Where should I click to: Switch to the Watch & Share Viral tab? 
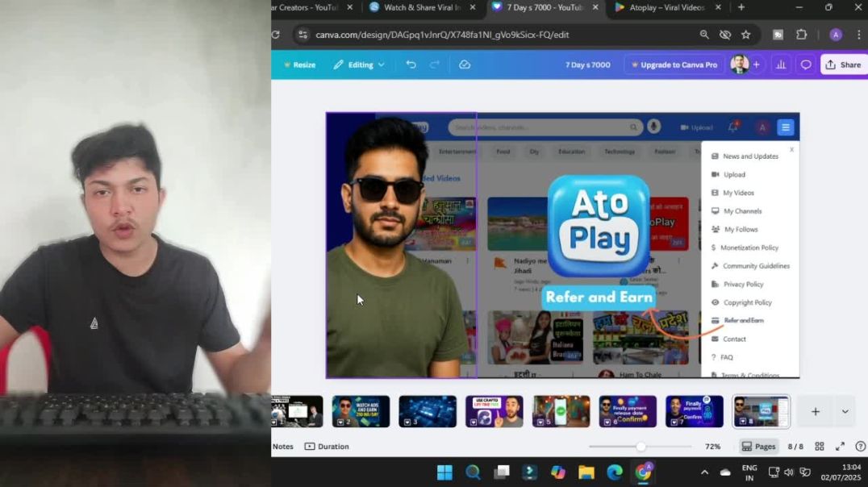[424, 7]
